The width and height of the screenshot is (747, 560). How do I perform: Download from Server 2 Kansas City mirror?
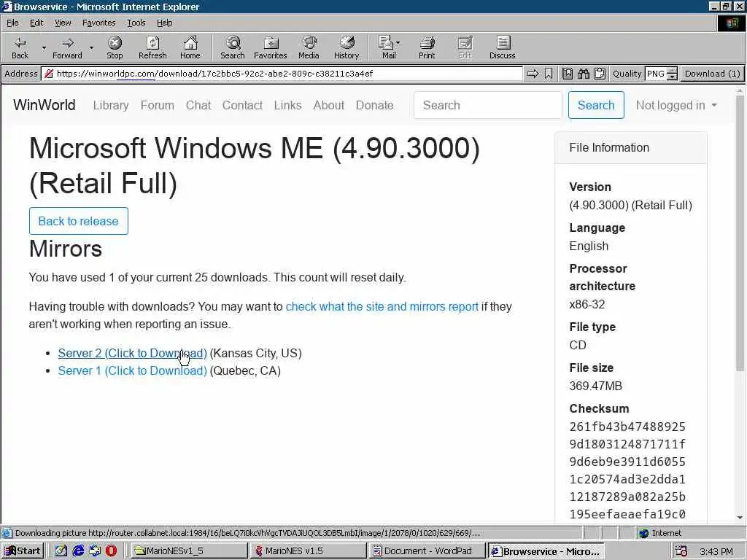[132, 354]
